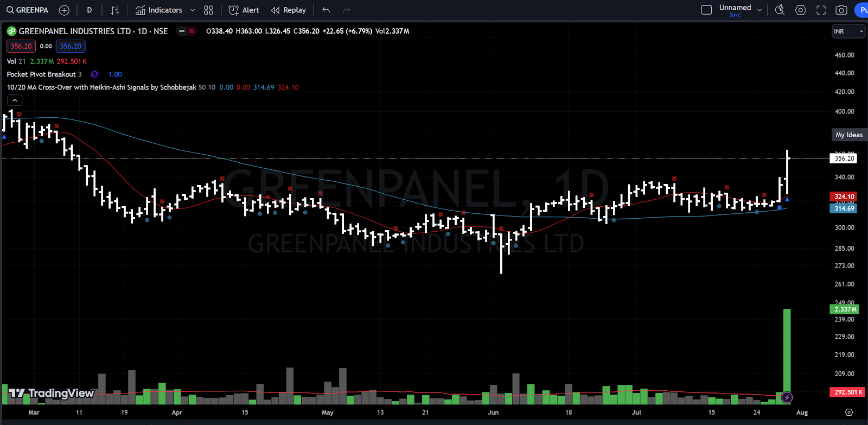Take a chart snapshot with camera icon

[841, 10]
